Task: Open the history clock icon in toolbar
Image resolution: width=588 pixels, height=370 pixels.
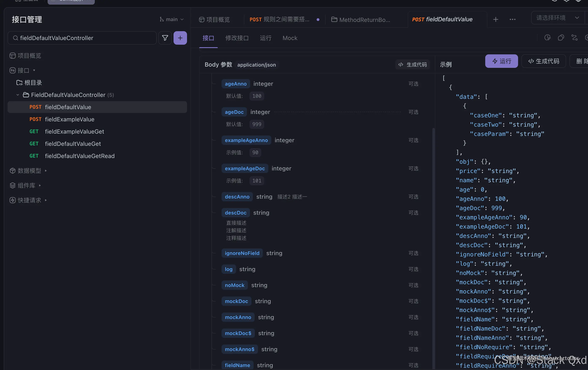Action: [547, 38]
